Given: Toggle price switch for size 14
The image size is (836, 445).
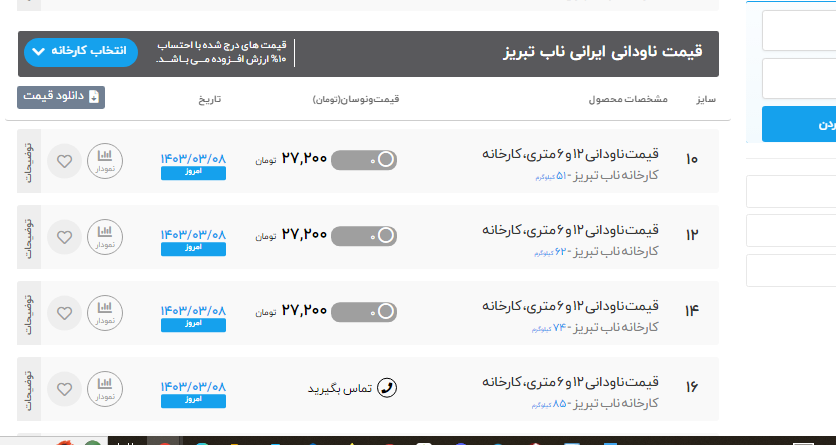Looking at the screenshot, I should (x=364, y=311).
